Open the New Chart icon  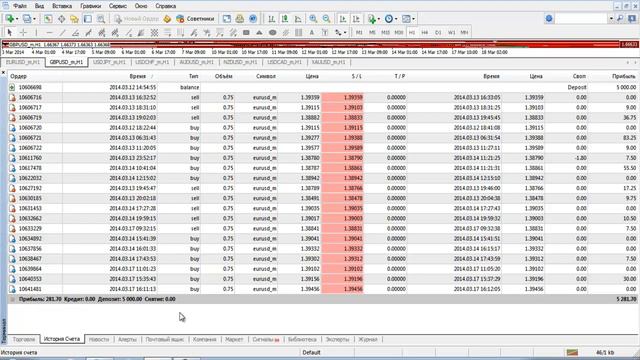coord(10,19)
